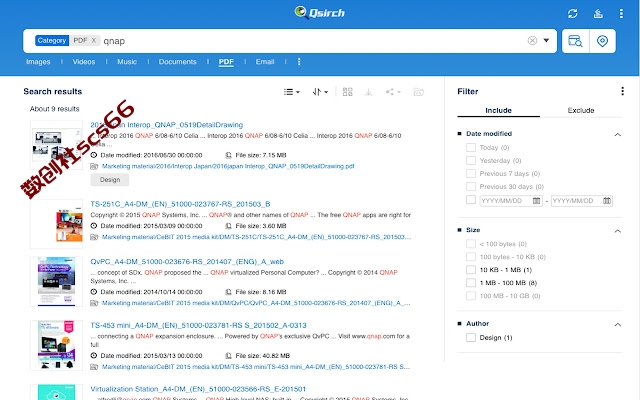Click the Virtualization Station result thumbnail
640x400 pixels.
coord(56,392)
